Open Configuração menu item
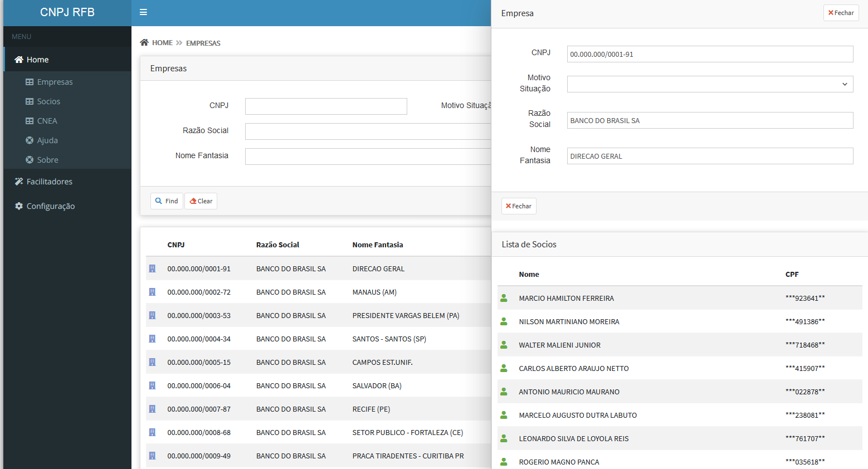The width and height of the screenshot is (868, 469). point(67,206)
